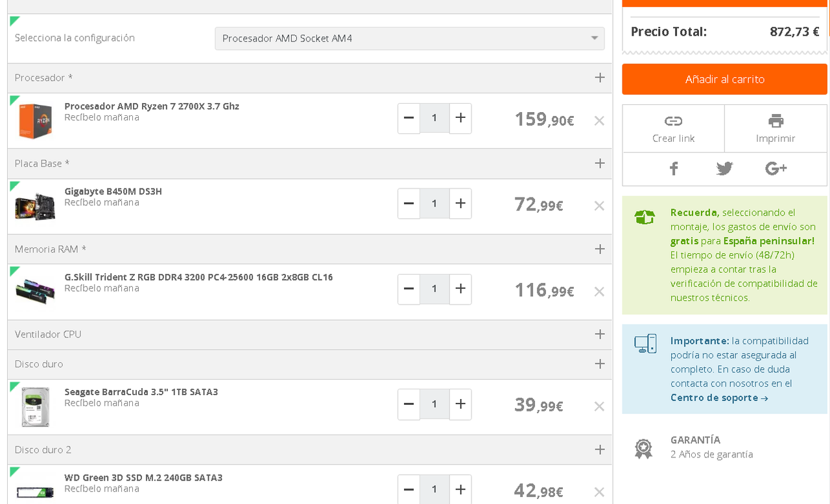Open product 'Procesador AMD Ryzen 7 2700X 3.7 Ghz'
Screen dimensions: 830x504
[152, 106]
